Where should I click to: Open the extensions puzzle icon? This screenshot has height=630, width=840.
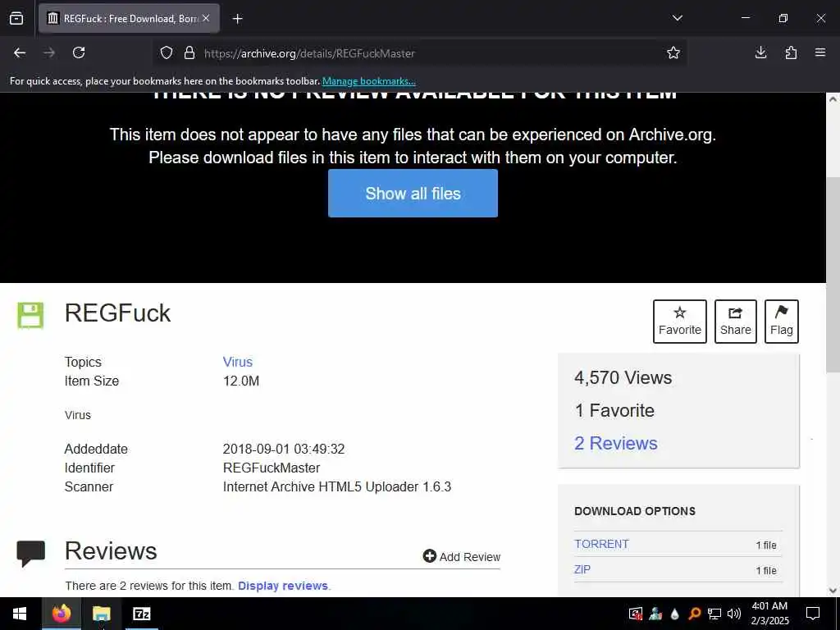tap(791, 52)
